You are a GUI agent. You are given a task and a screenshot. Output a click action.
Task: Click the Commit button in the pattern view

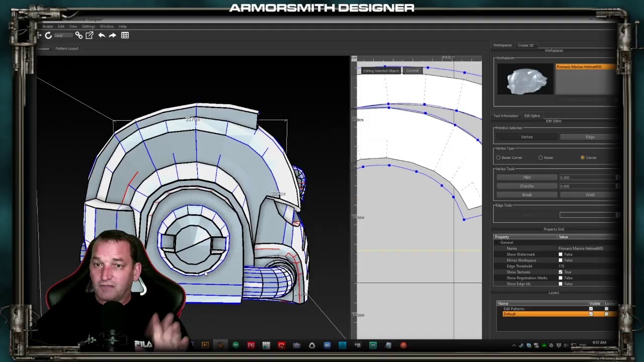[412, 71]
